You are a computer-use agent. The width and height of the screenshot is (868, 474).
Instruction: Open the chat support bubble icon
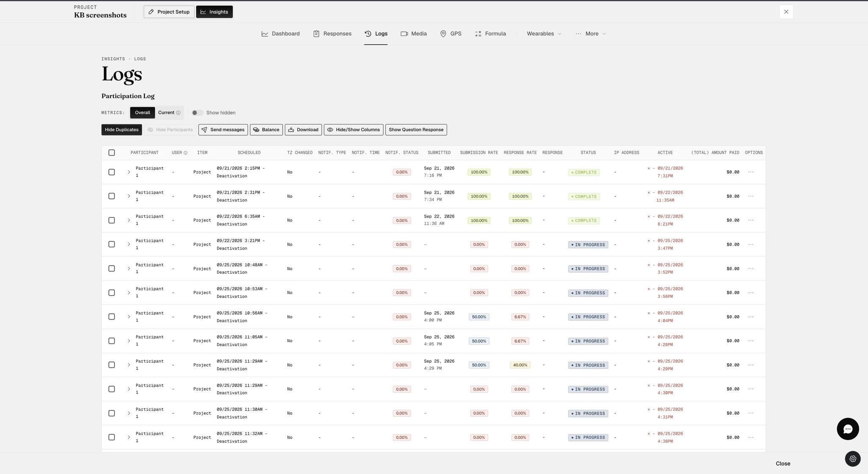pyautogui.click(x=848, y=429)
